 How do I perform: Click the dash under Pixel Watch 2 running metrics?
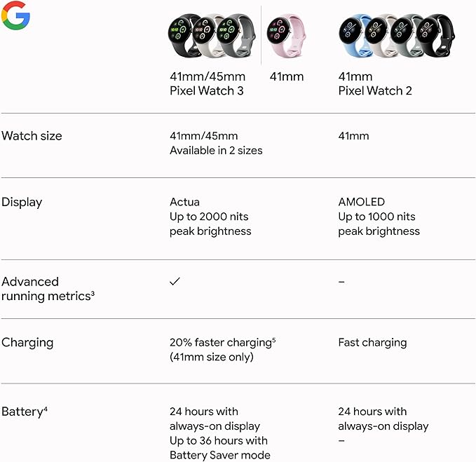point(341,281)
